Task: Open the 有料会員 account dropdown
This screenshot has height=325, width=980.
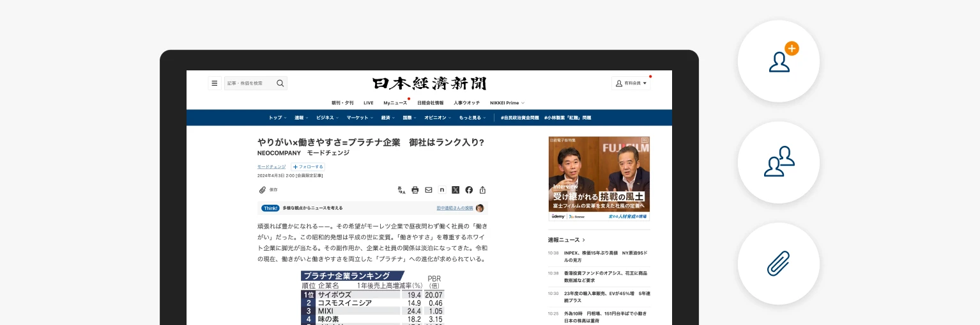Action: tap(631, 83)
